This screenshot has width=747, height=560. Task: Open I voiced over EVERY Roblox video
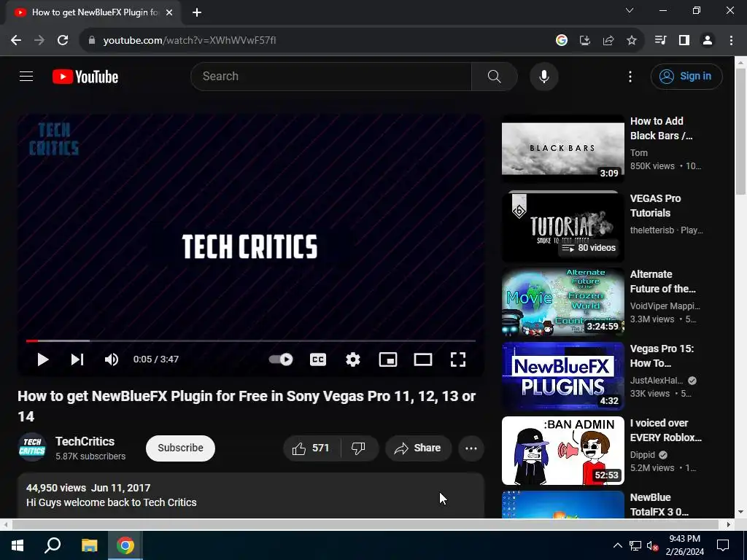(562, 451)
